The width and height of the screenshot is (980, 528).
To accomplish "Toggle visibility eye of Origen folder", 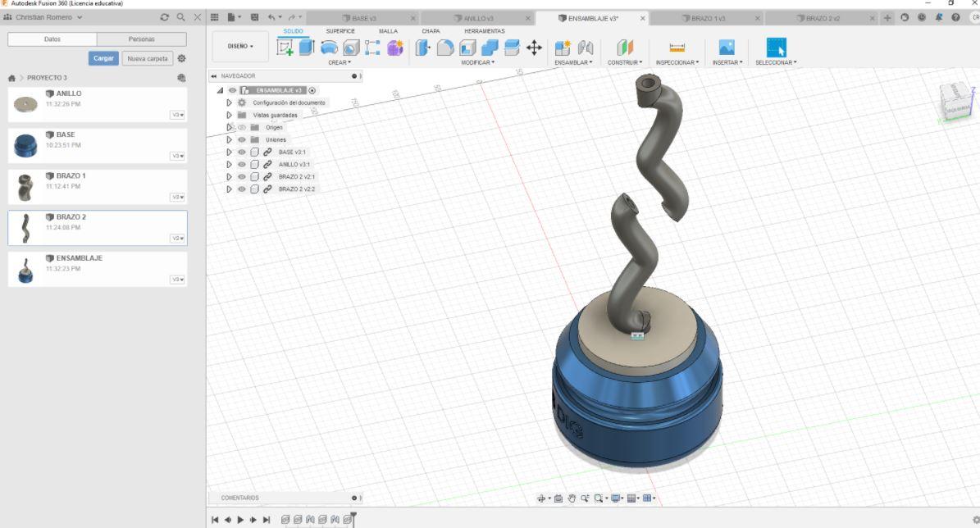I will tap(242, 127).
